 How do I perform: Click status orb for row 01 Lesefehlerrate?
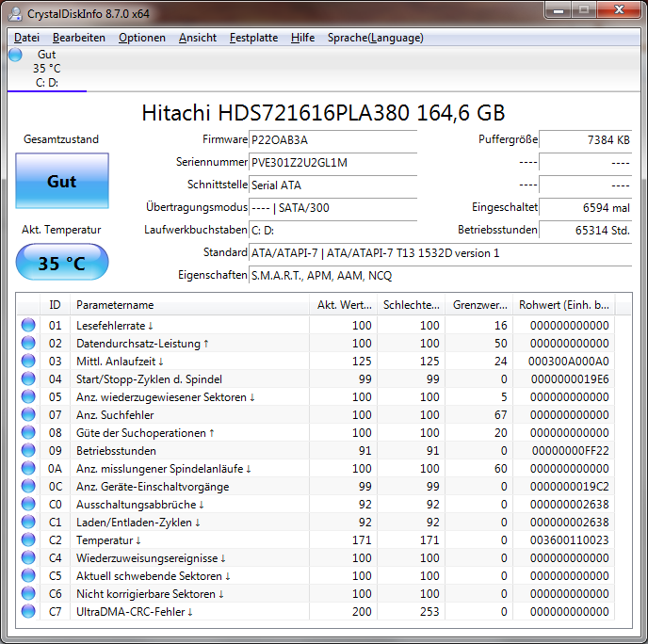[28, 325]
